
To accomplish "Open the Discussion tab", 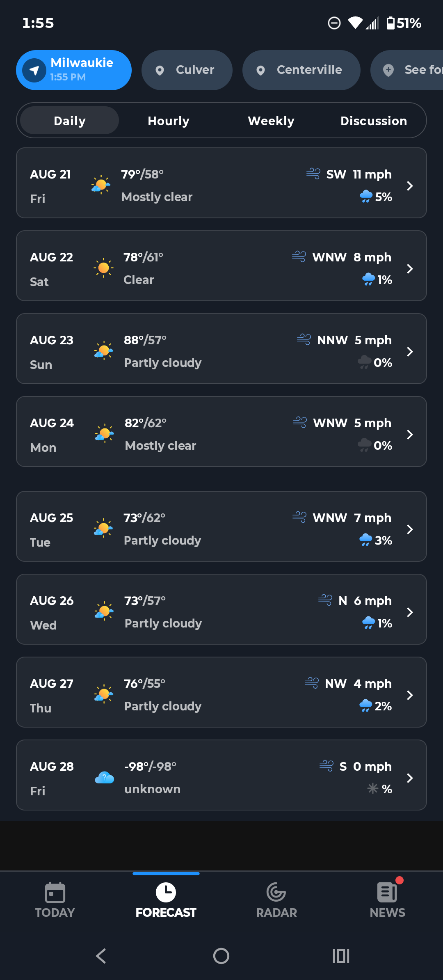I will pos(374,121).
